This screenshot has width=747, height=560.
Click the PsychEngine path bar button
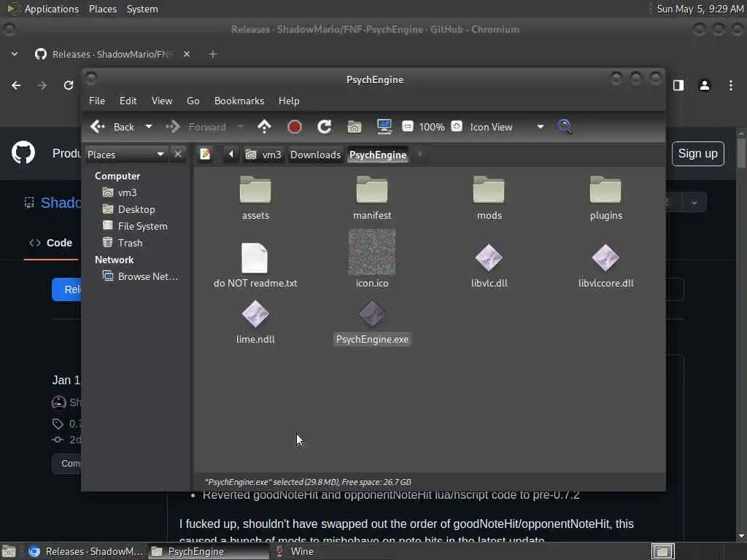[379, 155]
